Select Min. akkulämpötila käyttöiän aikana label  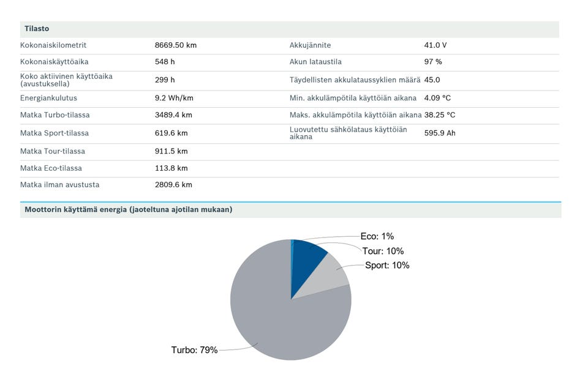pos(353,98)
